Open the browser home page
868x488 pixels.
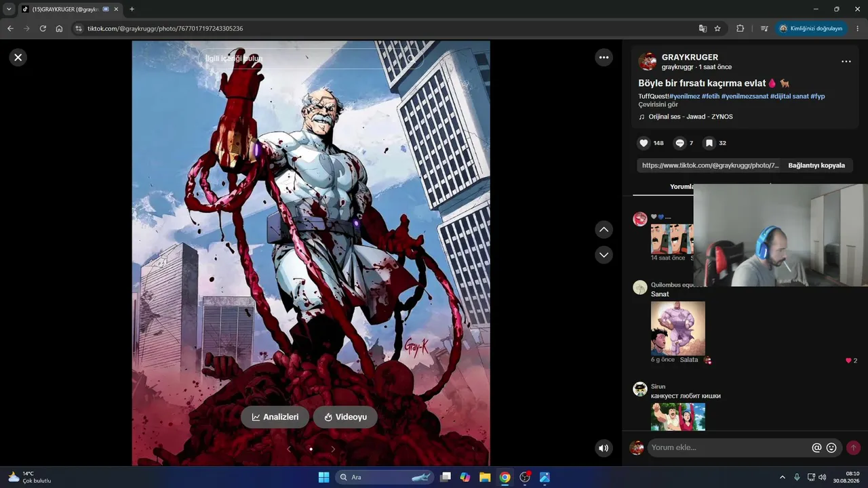(x=59, y=28)
